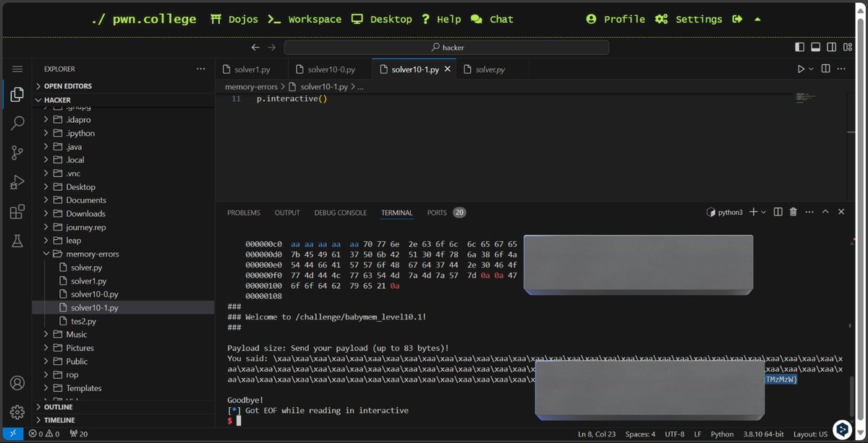Open the Testing flask view
This screenshot has width=868, height=443.
17,241
